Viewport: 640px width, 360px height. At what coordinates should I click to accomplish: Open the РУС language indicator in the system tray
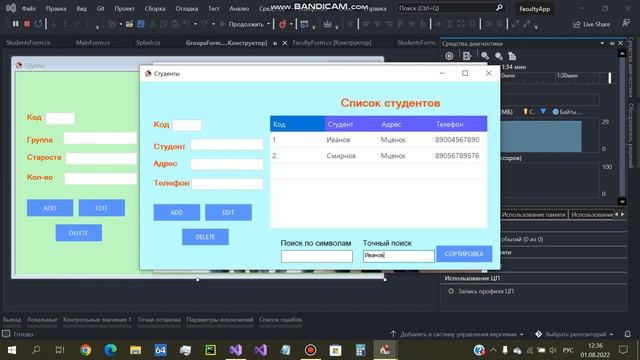click(568, 350)
